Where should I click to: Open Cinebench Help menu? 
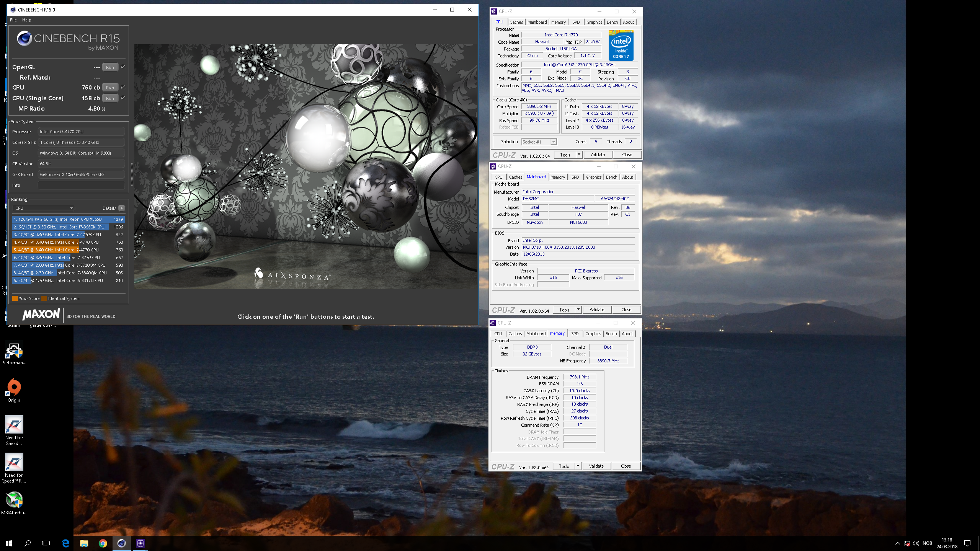point(26,20)
